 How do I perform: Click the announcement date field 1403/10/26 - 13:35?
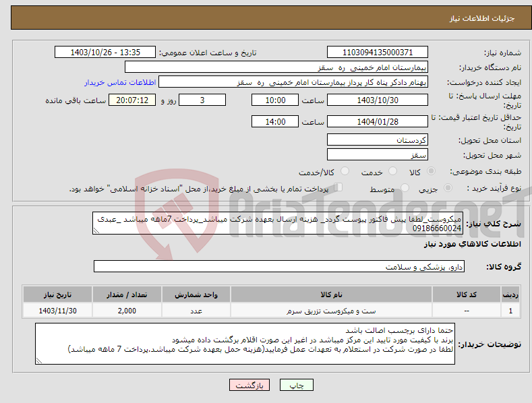click(x=105, y=53)
